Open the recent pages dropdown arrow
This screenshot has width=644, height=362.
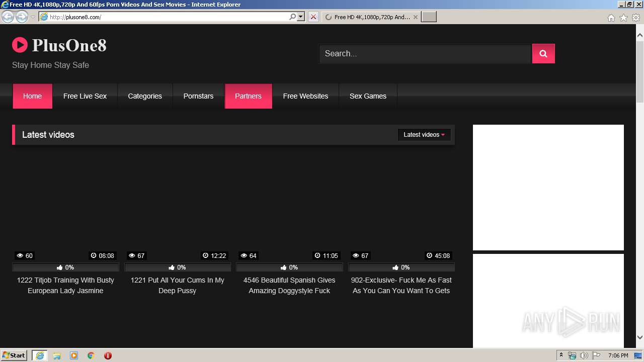pos(33,17)
